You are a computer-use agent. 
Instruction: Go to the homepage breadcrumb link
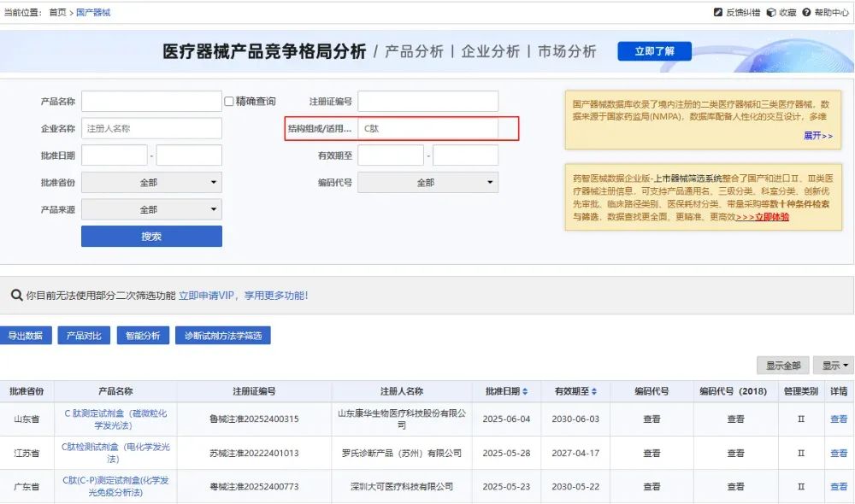(57, 13)
